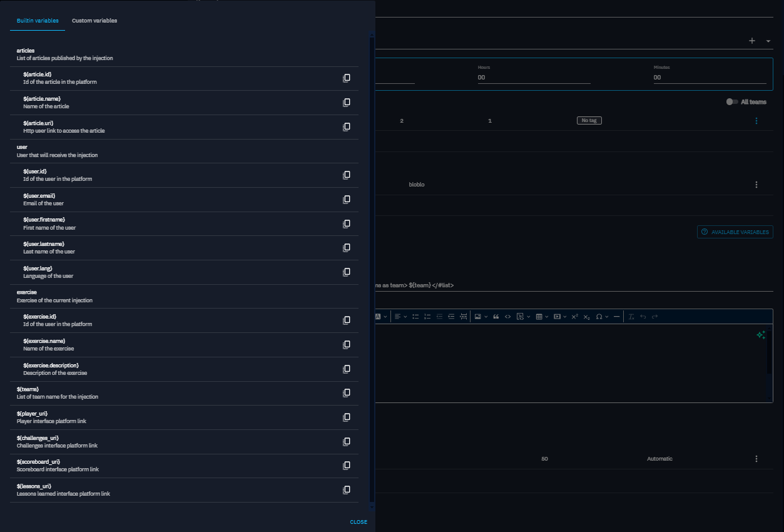Toggle the All teams switch
Image resolution: width=784 pixels, height=532 pixels.
(731, 102)
